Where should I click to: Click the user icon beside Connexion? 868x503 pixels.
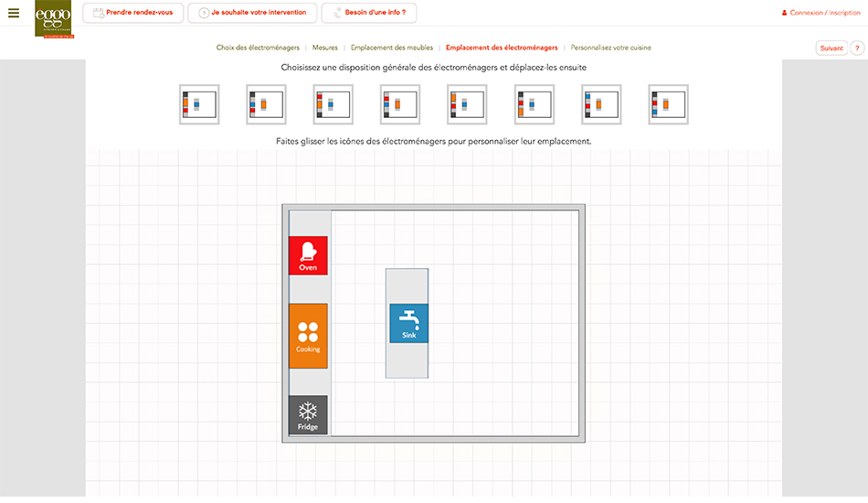784,13
